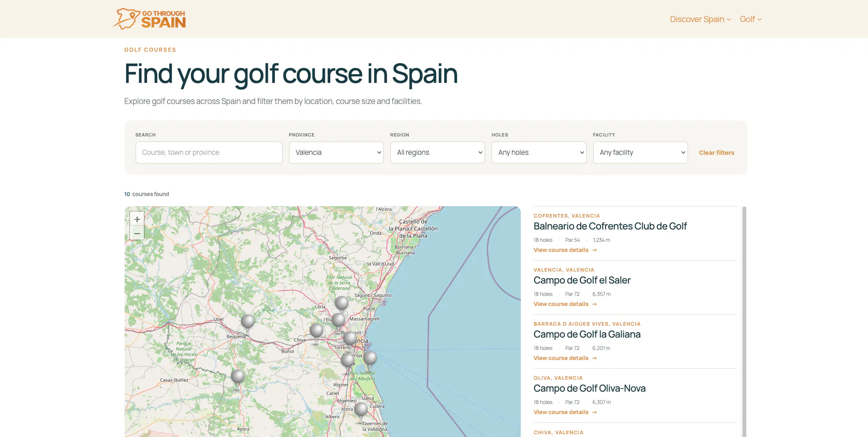Zoom in on the map
The width and height of the screenshot is (868, 437).
pos(137,219)
